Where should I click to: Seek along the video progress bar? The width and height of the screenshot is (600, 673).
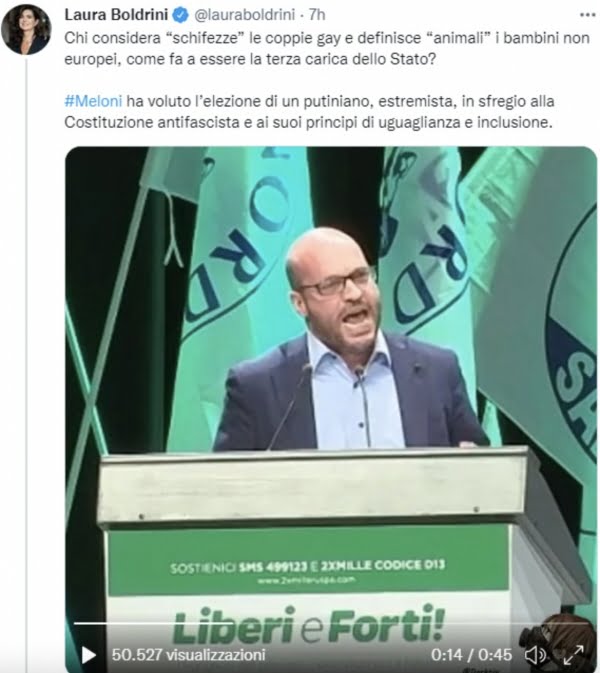click(x=330, y=623)
